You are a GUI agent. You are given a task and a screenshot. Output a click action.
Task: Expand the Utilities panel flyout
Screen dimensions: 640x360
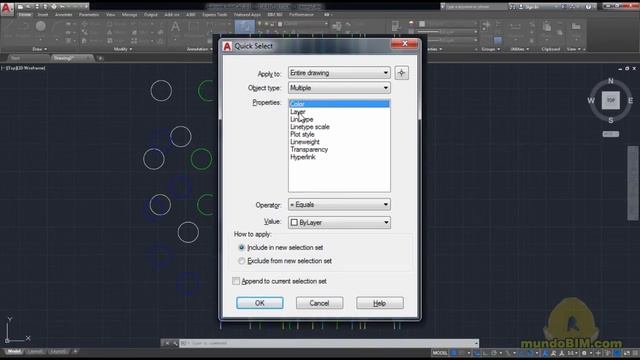point(520,49)
